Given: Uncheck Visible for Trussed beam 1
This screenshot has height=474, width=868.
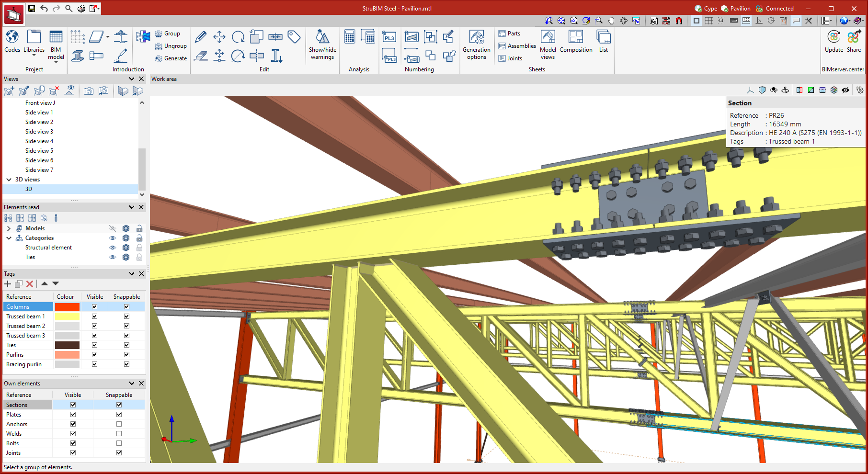Looking at the screenshot, I should [94, 316].
